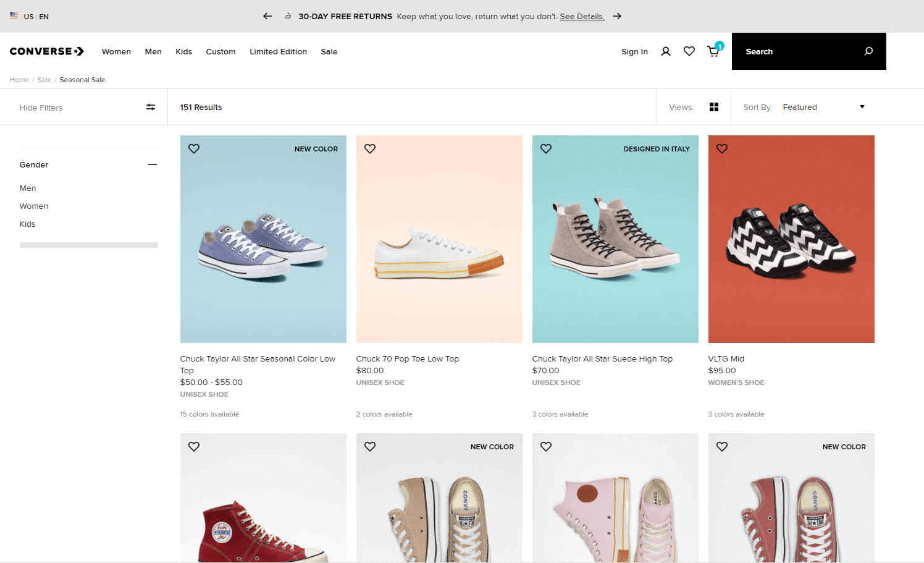
Task: Click the search magnifier icon
Action: (x=868, y=51)
